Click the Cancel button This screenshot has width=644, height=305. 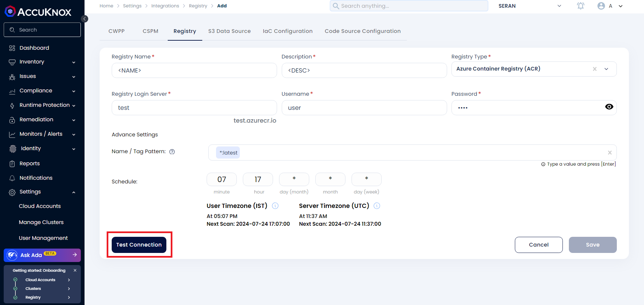pyautogui.click(x=539, y=245)
